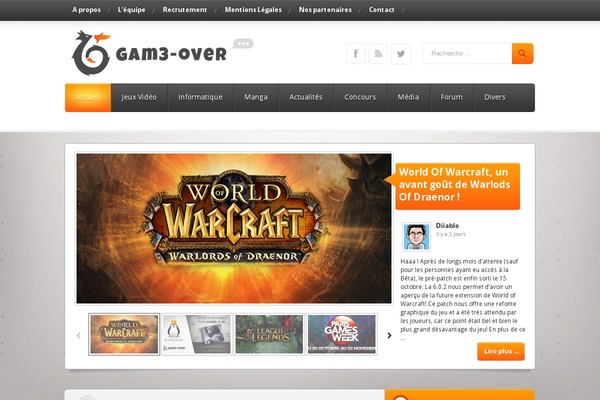Go to next carousel thumbnails arrow

tap(389, 335)
